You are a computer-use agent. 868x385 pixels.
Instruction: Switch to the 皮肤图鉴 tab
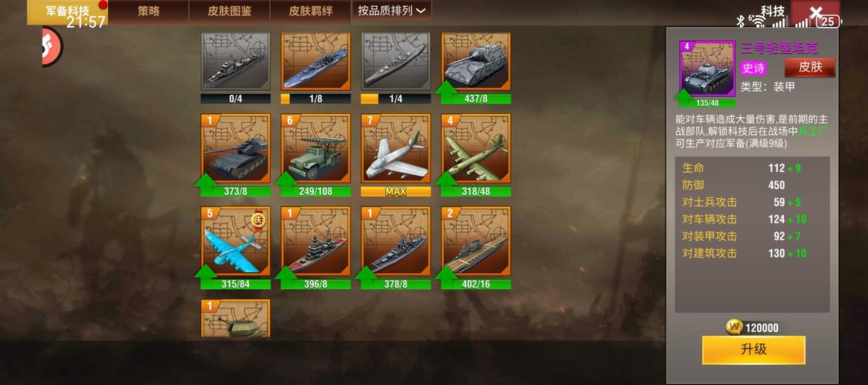230,11
